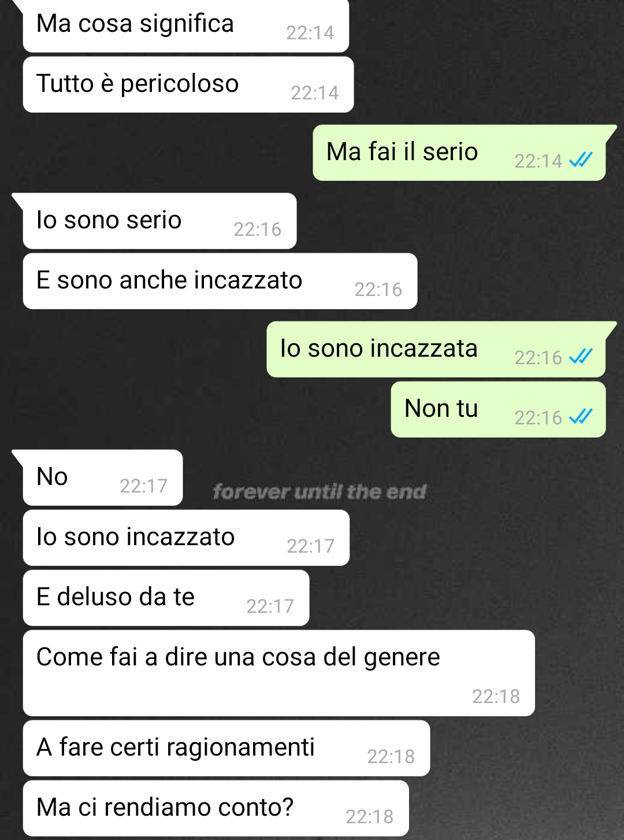
Task: Tap the 'Ma cosa significa' message bubble
Action: (185, 26)
